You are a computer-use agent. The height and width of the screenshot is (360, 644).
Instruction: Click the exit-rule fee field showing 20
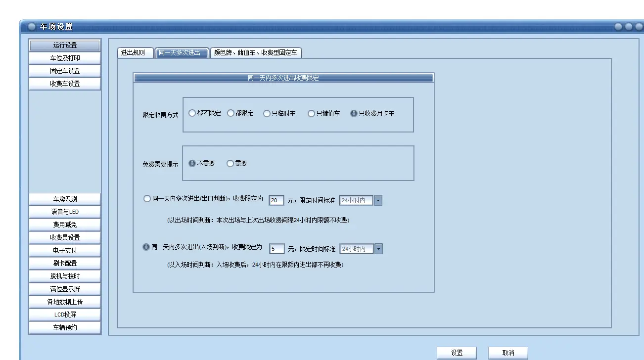click(x=277, y=200)
